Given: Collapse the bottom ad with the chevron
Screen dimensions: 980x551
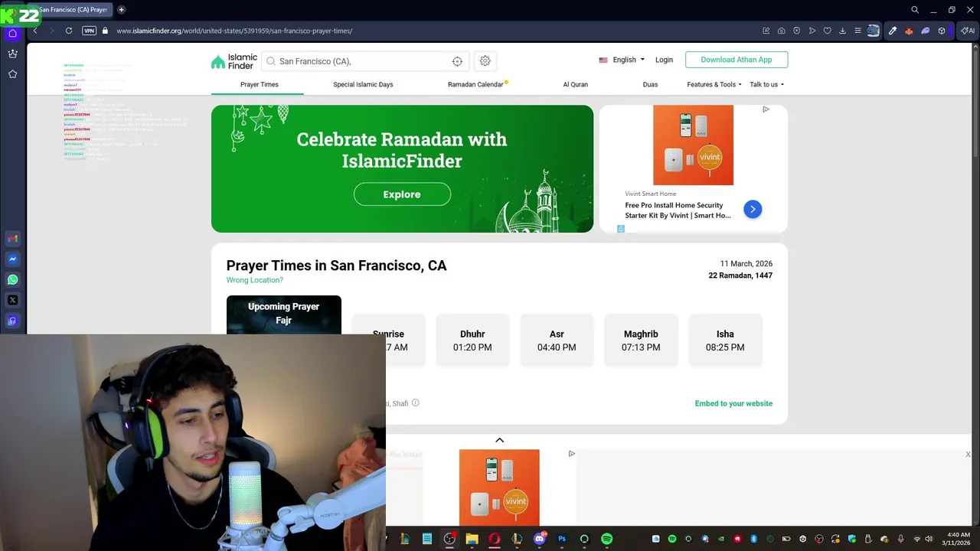Looking at the screenshot, I should tap(499, 440).
